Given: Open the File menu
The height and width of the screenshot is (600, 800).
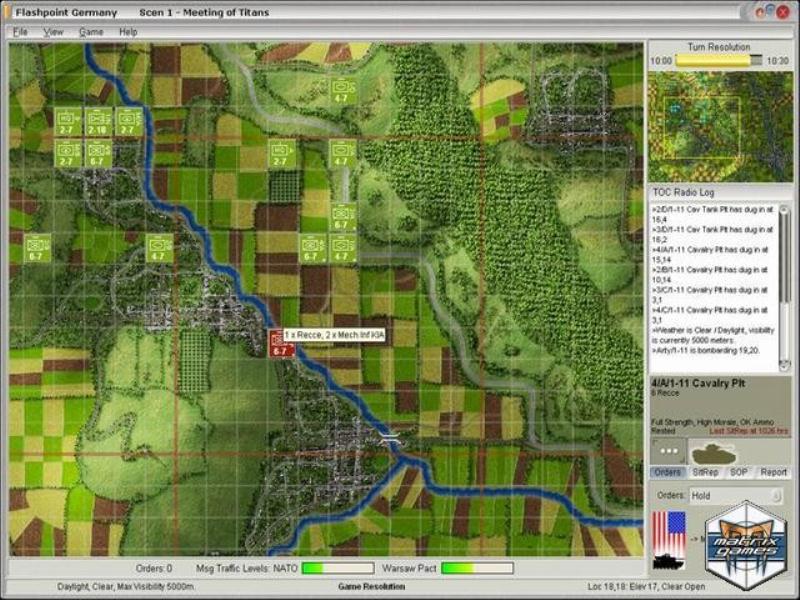Looking at the screenshot, I should pyautogui.click(x=20, y=32).
